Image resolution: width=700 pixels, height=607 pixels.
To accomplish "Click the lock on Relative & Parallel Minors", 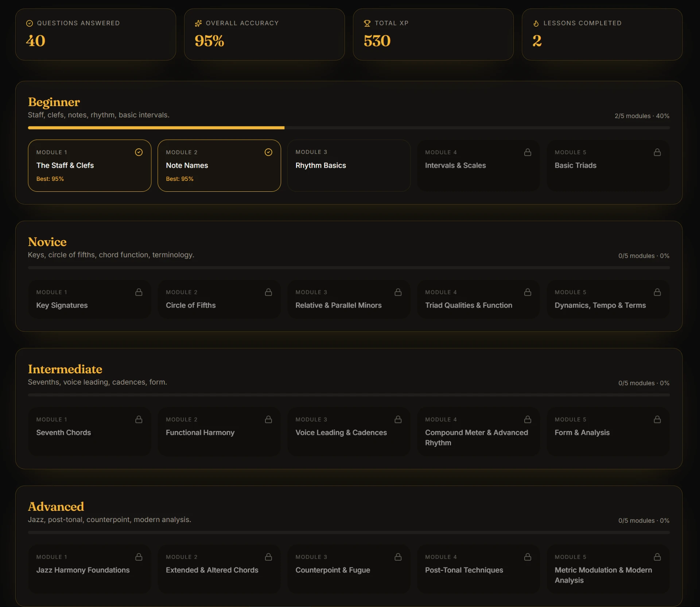I will pyautogui.click(x=398, y=292).
